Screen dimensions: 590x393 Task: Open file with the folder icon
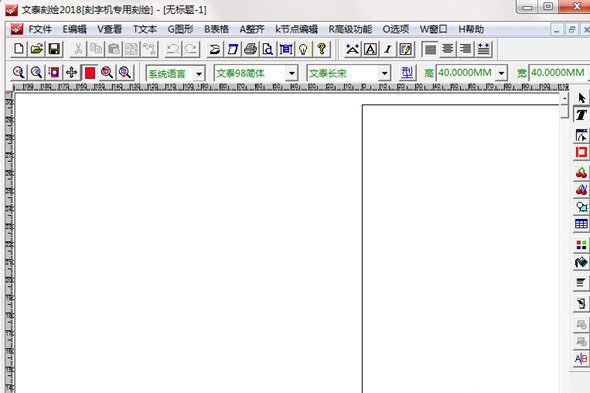36,49
